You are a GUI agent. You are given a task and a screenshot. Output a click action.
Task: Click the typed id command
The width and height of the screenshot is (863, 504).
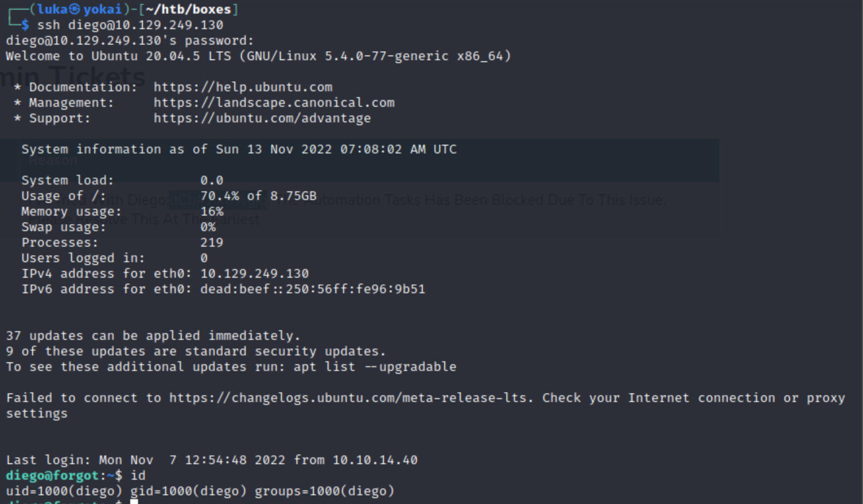tap(138, 476)
